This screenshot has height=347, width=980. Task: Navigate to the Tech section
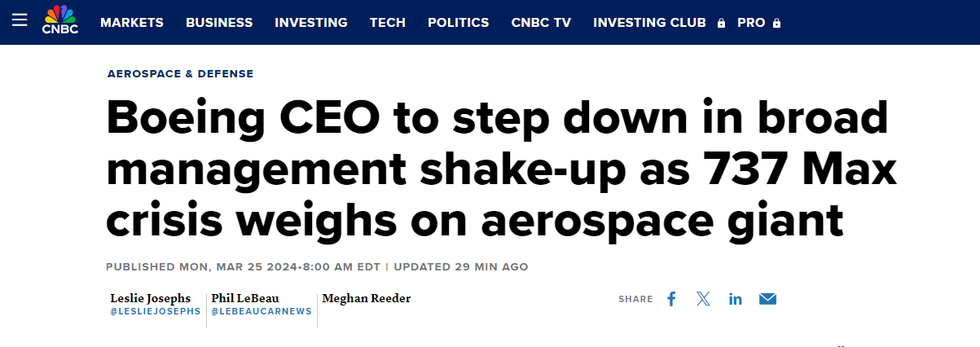point(388,23)
